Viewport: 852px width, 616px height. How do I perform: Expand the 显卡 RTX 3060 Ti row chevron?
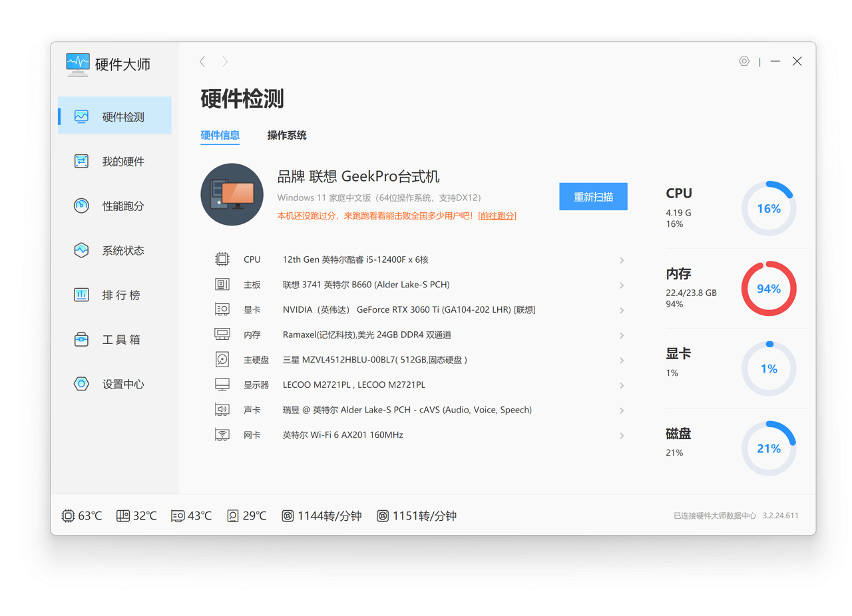[621, 310]
